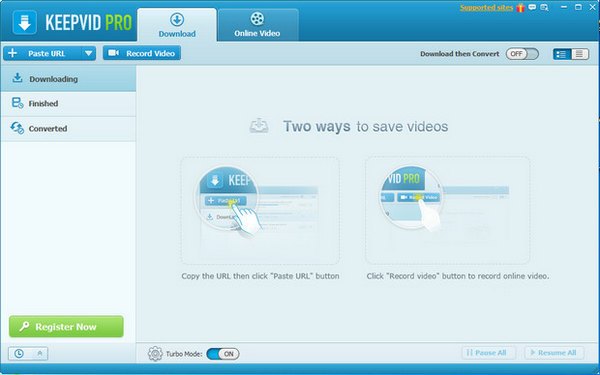The width and height of the screenshot is (600, 375).
Task: Click the 'Two ways to save videos' heading
Action: [x=365, y=126]
